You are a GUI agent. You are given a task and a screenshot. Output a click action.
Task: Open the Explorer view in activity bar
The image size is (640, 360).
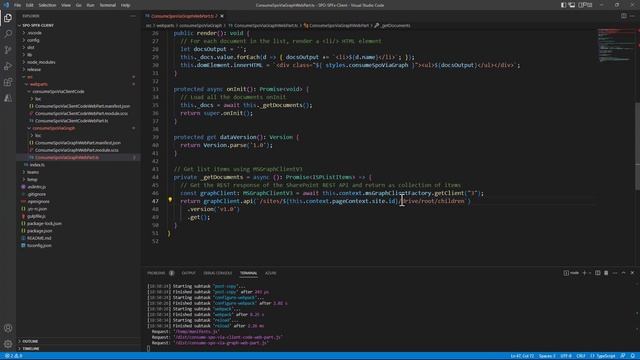(x=8, y=18)
